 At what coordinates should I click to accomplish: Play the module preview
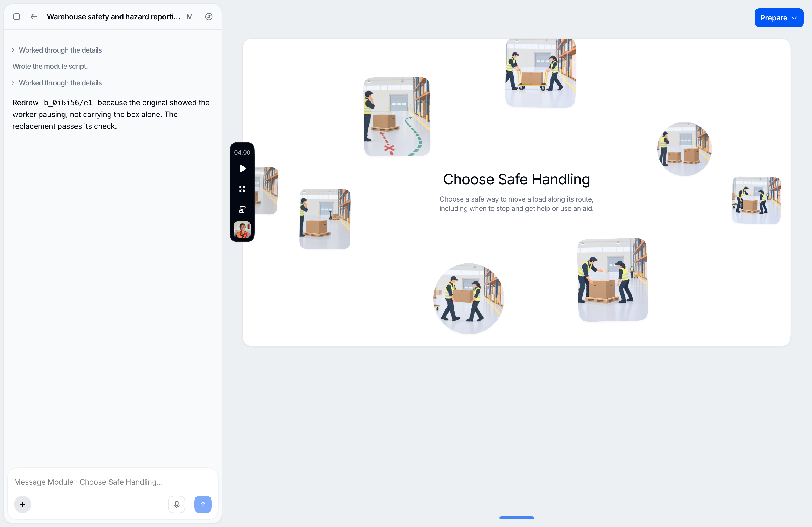[242, 169]
